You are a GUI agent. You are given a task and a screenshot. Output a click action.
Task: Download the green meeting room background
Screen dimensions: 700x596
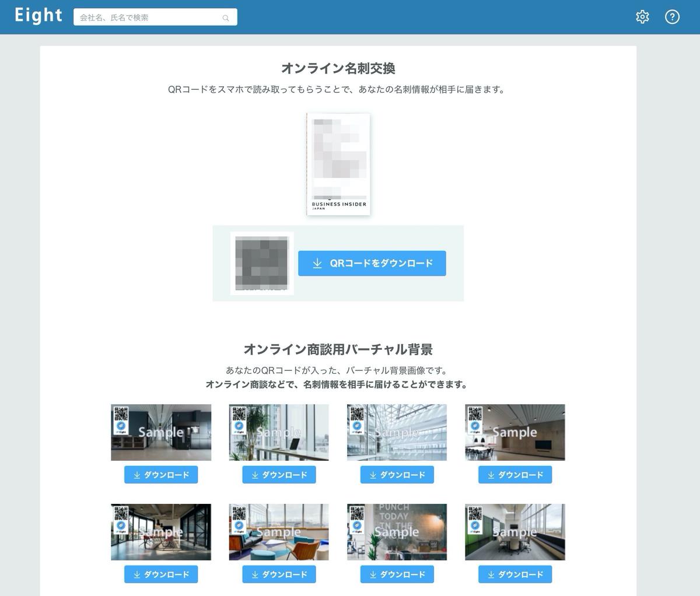515,574
